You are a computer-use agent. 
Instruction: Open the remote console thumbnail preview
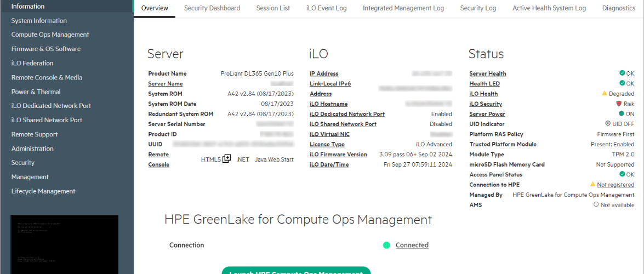click(x=65, y=244)
